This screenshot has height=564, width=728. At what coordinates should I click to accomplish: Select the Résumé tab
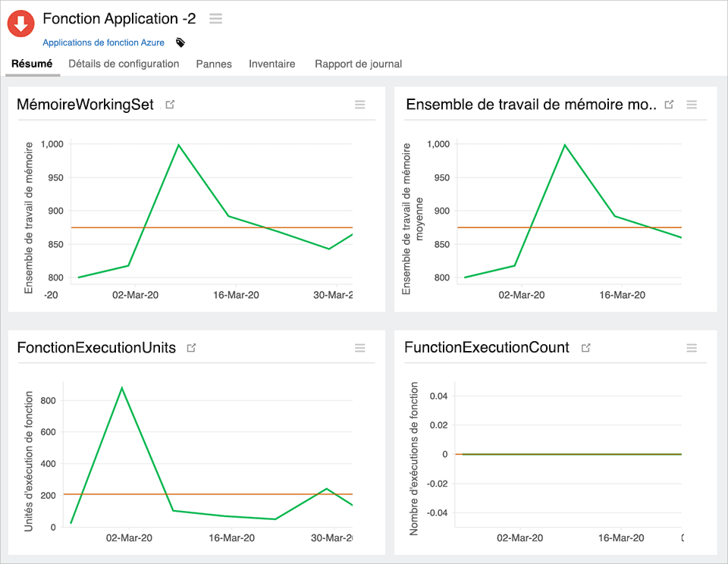tap(32, 64)
